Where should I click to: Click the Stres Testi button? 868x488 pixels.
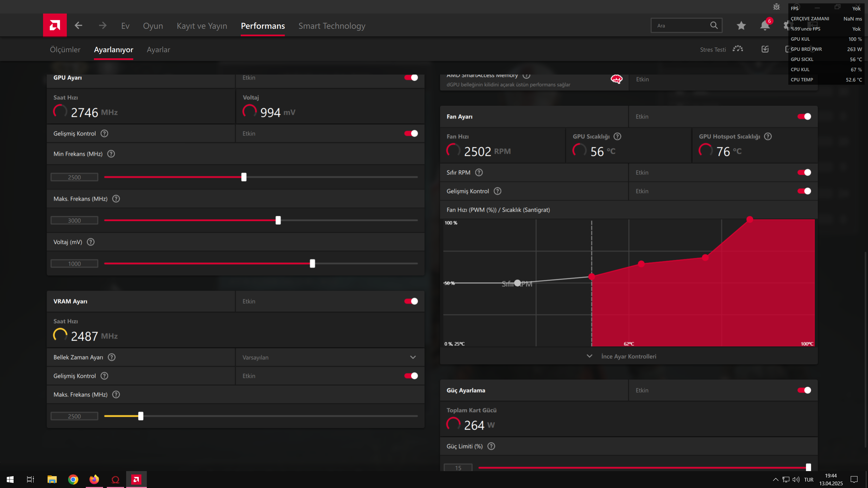point(713,49)
